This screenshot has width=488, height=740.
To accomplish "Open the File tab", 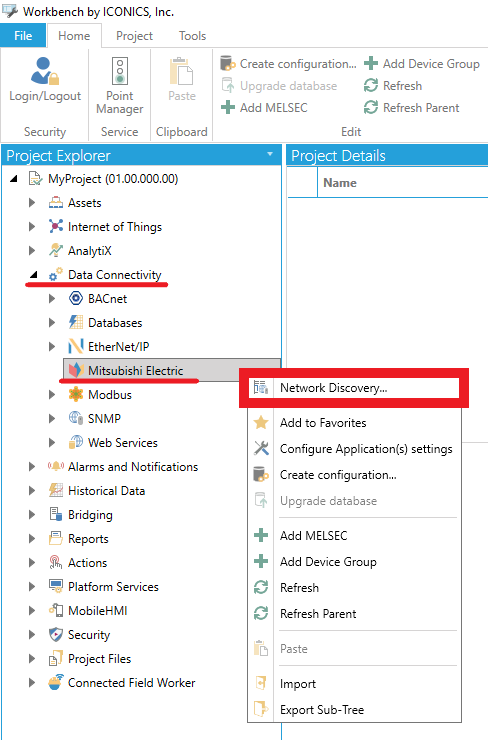I will [23, 36].
